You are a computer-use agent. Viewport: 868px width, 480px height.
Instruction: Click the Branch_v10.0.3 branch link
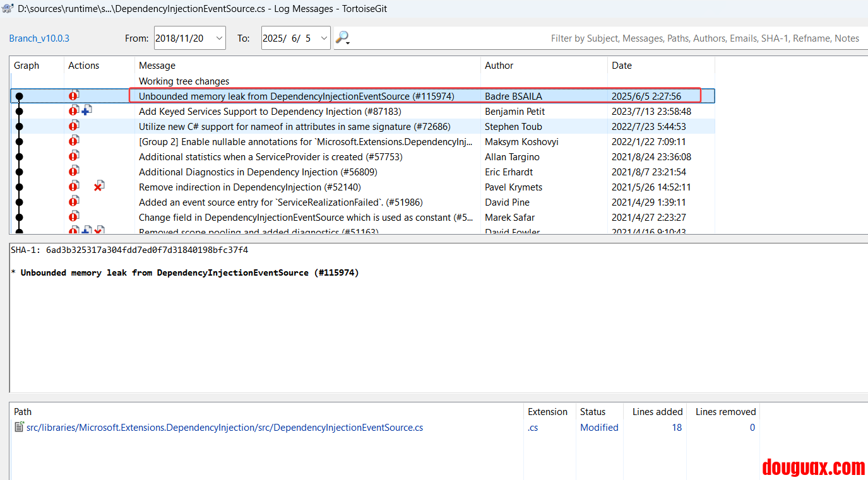tap(39, 38)
